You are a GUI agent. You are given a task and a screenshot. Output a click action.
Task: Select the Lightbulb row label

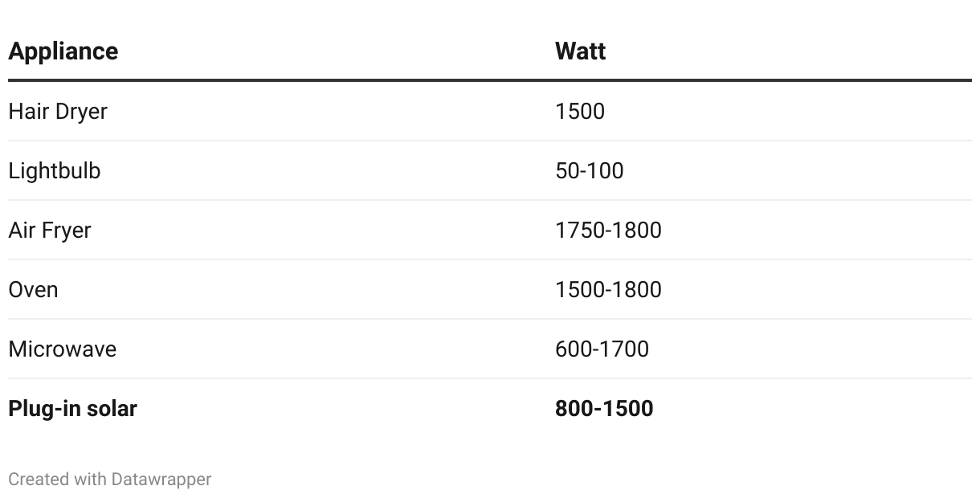point(55,170)
